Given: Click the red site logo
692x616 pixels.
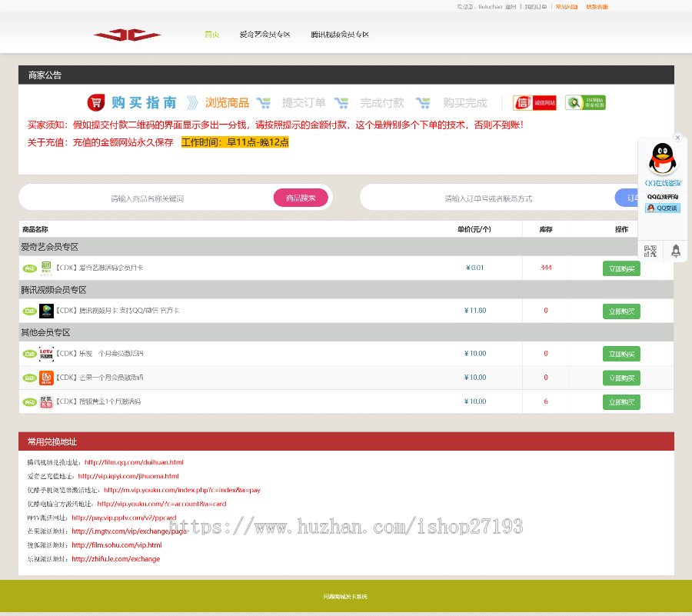Looking at the screenshot, I should coord(128,35).
